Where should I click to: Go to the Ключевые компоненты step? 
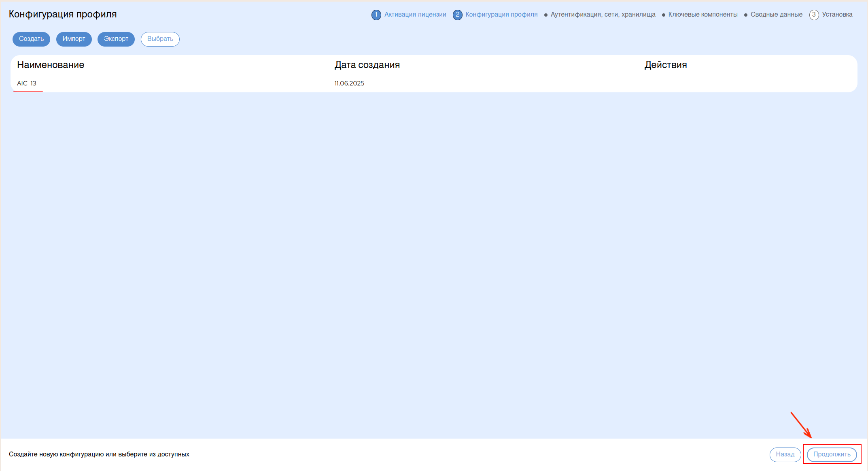pyautogui.click(x=703, y=15)
